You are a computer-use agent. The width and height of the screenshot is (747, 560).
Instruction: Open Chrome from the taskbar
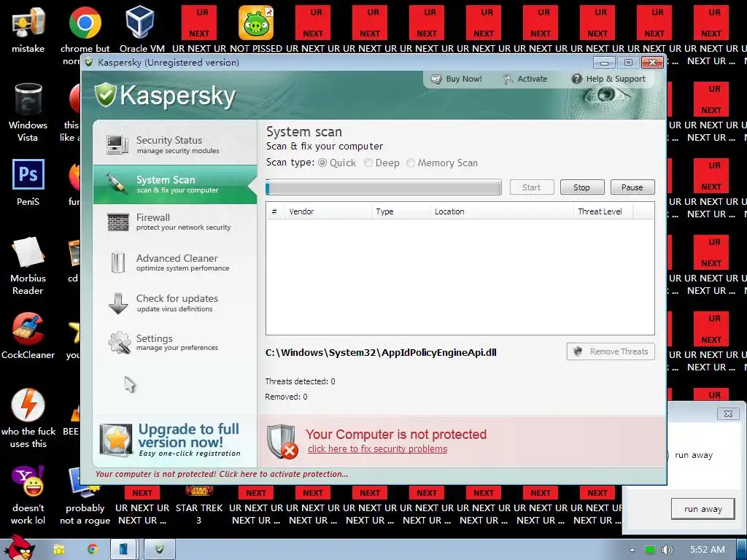click(93, 550)
